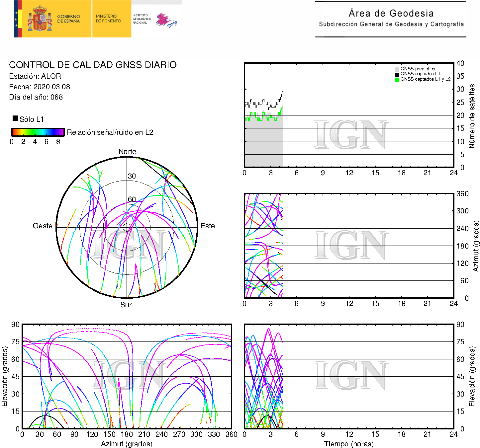Click 'INSTITUTO GEOGRÁFICO NACIONAL' header text
The width and height of the screenshot is (480, 448).
(x=142, y=19)
